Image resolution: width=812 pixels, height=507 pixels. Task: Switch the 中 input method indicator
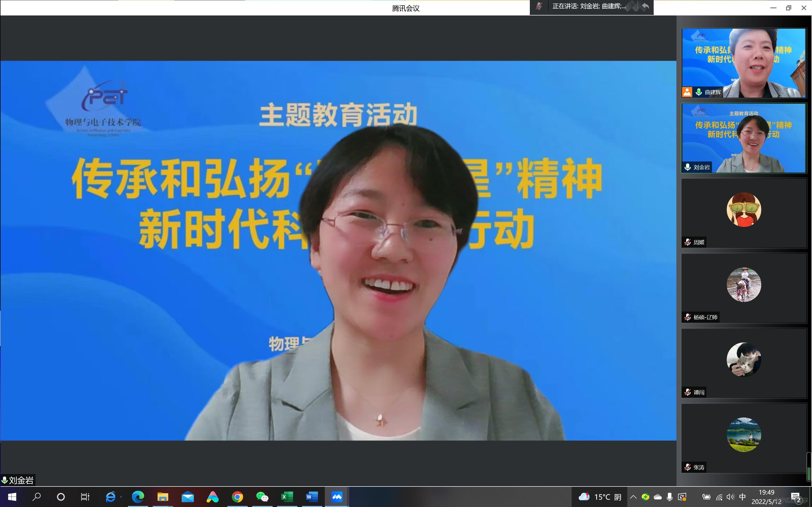point(742,497)
